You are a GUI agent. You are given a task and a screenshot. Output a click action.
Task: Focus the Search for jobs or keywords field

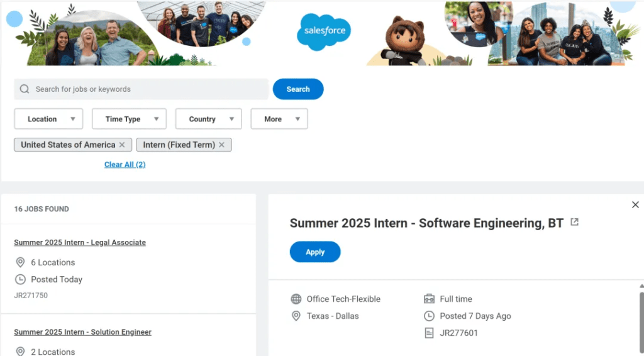coord(142,89)
